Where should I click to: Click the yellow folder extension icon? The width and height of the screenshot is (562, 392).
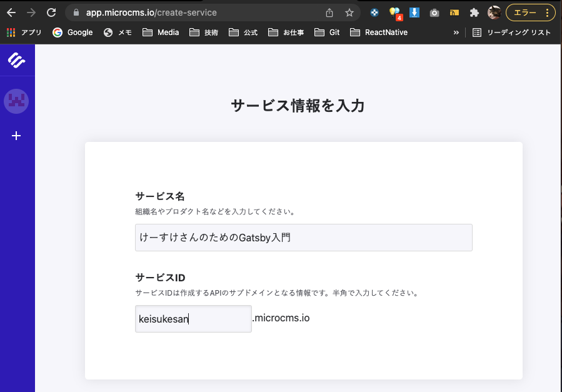pyautogui.click(x=454, y=13)
